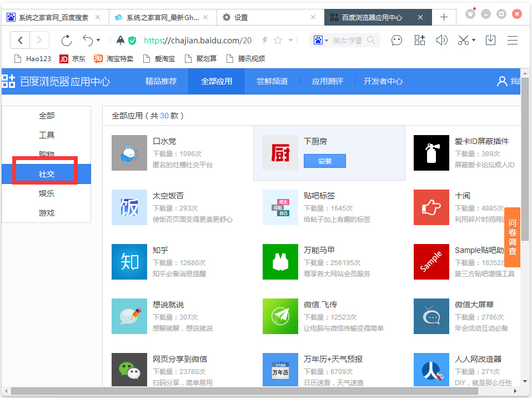
Task: Close the 百度浏览器应用中心 tab
Action: [420, 17]
